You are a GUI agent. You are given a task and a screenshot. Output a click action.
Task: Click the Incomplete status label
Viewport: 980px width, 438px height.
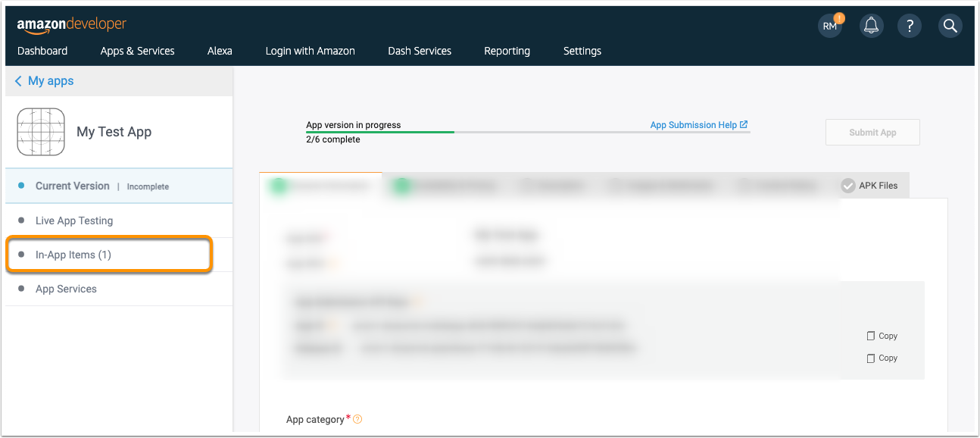tap(148, 186)
